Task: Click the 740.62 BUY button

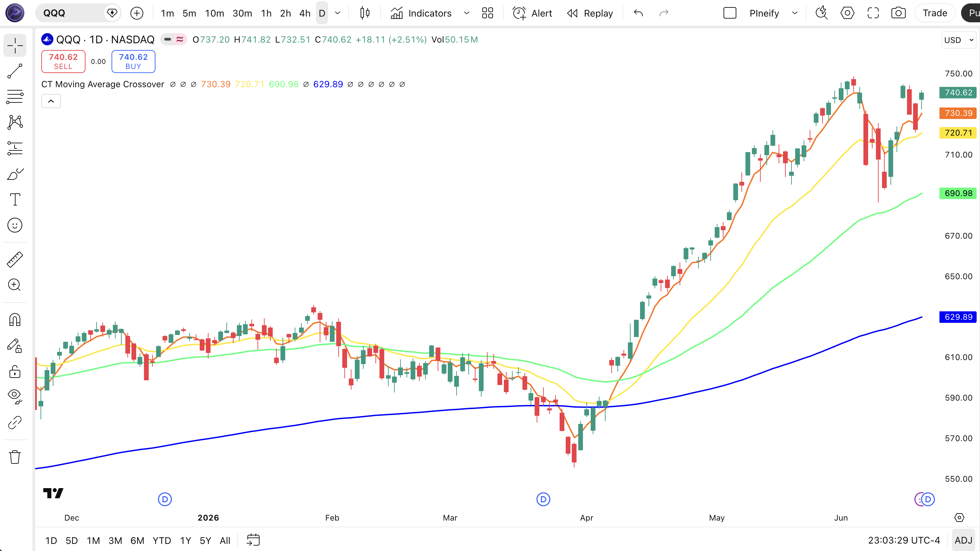Action: click(133, 61)
